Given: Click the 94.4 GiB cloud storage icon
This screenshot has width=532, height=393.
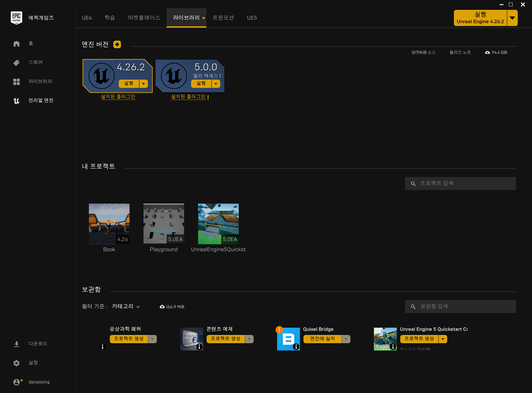Looking at the screenshot, I should pos(488,52).
